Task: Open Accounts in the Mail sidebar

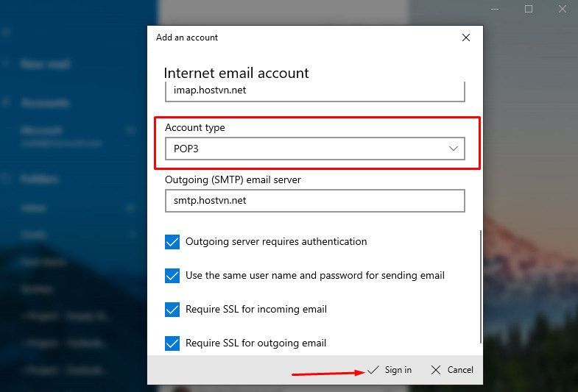Action: (x=46, y=103)
